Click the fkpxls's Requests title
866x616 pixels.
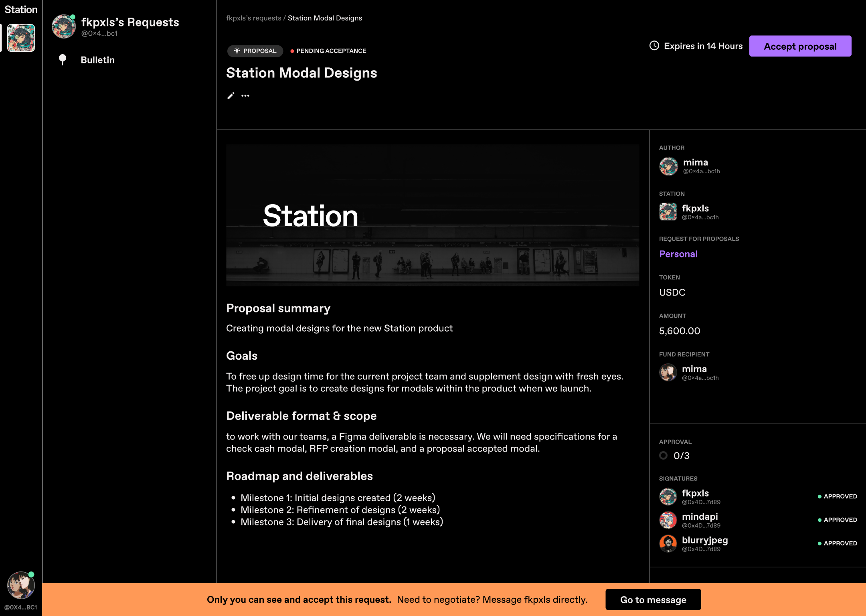point(130,22)
